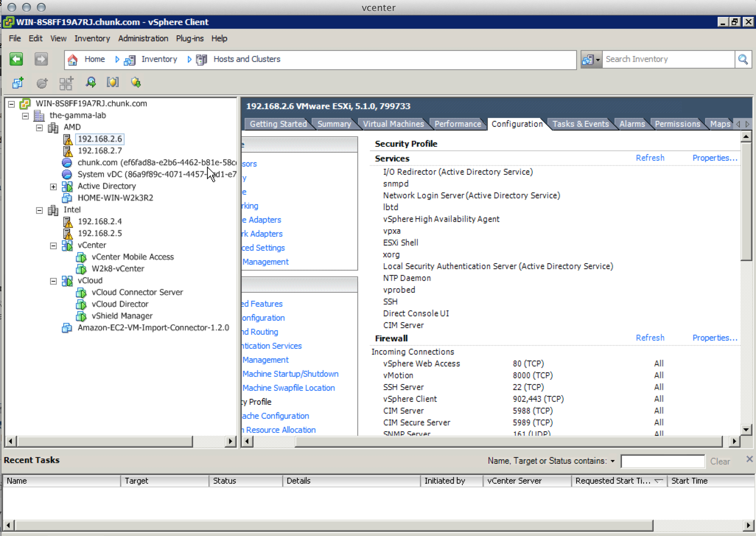The image size is (756, 536).
Task: Open the Administration menu
Action: click(143, 38)
